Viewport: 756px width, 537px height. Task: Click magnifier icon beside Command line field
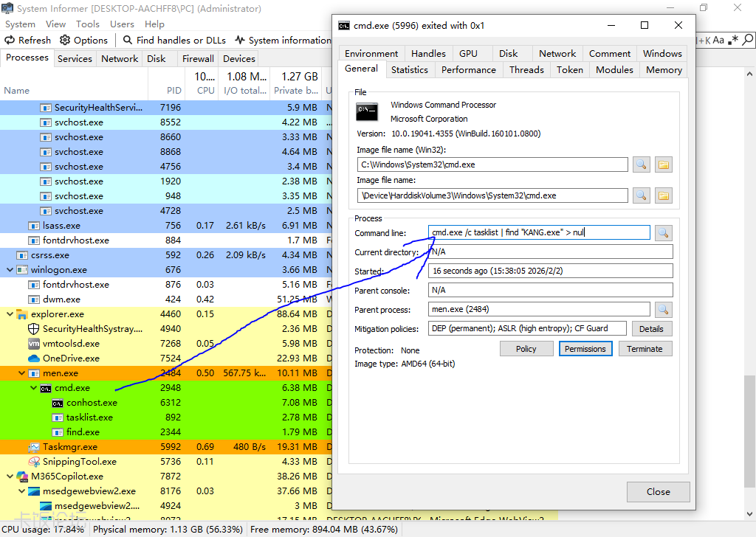663,233
